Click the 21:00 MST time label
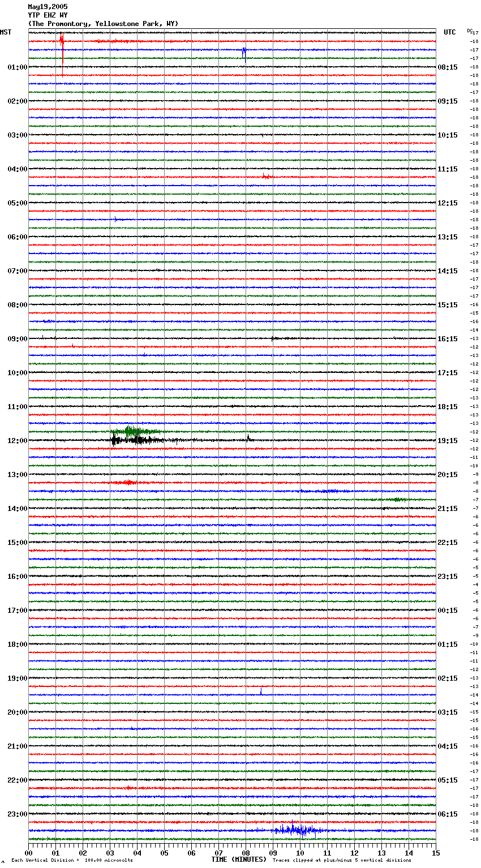 click(x=18, y=746)
